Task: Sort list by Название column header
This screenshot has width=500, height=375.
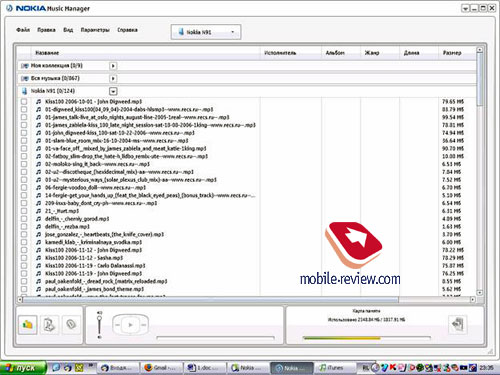Action: pos(47,53)
